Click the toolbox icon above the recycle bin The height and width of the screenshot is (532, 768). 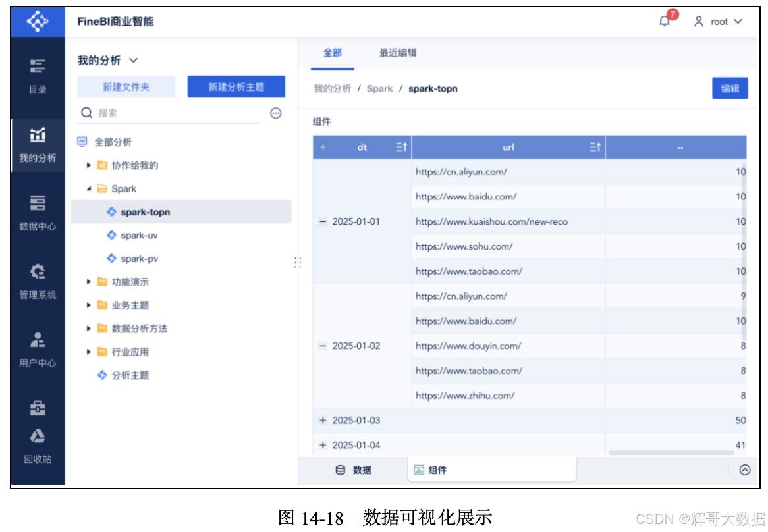[x=38, y=408]
